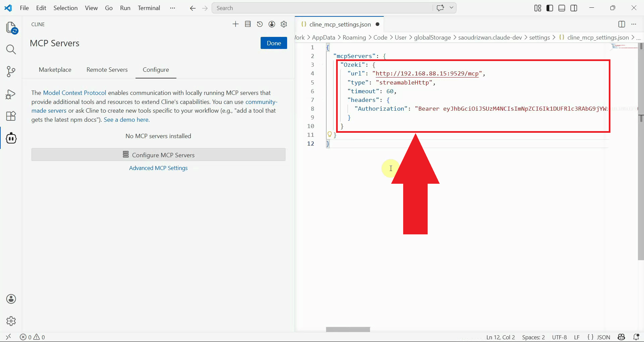Expand the chat dropdown chevron in title bar
The image size is (644, 342).
coord(451,8)
